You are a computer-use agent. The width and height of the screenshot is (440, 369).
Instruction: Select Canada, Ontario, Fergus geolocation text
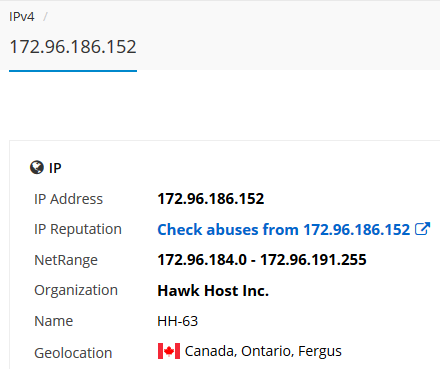coord(263,351)
